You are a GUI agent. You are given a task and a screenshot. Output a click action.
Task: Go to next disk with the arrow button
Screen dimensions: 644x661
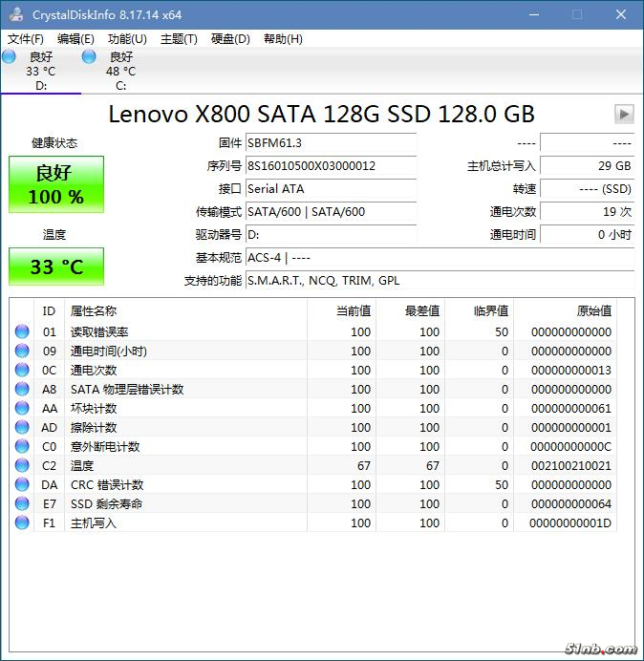[x=624, y=114]
